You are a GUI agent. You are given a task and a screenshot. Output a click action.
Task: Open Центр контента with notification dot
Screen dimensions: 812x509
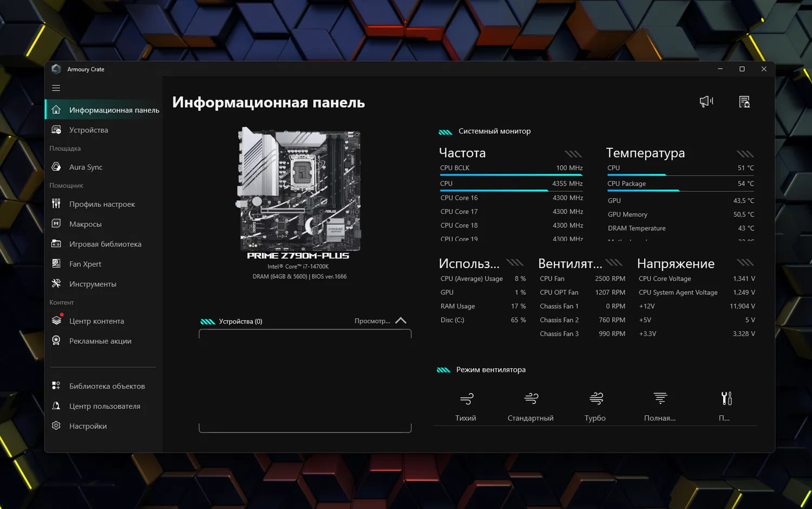103,321
